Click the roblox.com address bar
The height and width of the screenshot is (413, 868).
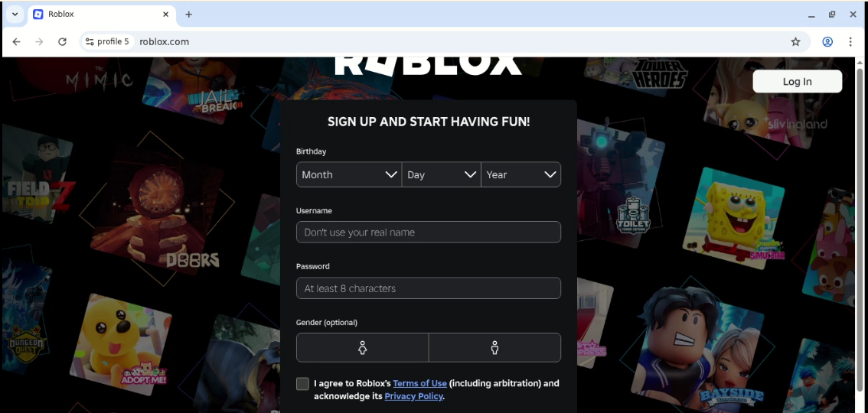(x=443, y=41)
